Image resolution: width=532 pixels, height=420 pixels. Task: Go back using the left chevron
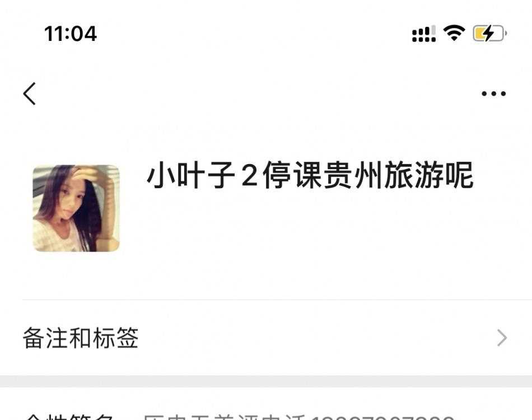[x=30, y=94]
